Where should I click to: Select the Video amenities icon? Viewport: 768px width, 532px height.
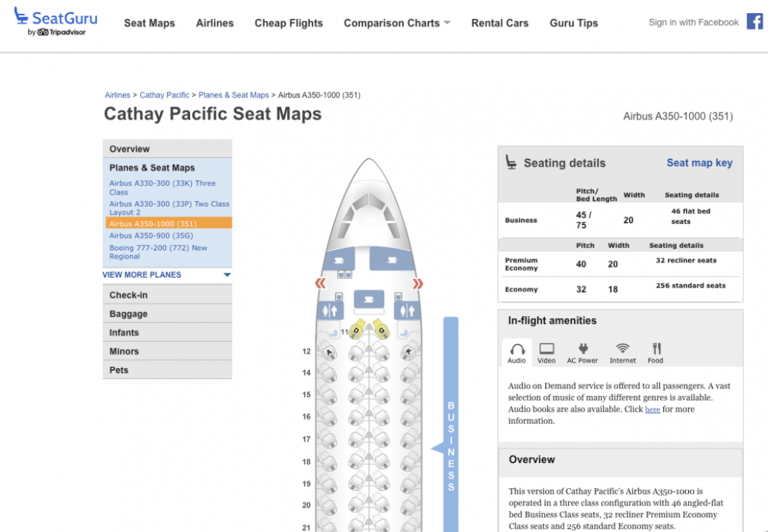(x=547, y=353)
